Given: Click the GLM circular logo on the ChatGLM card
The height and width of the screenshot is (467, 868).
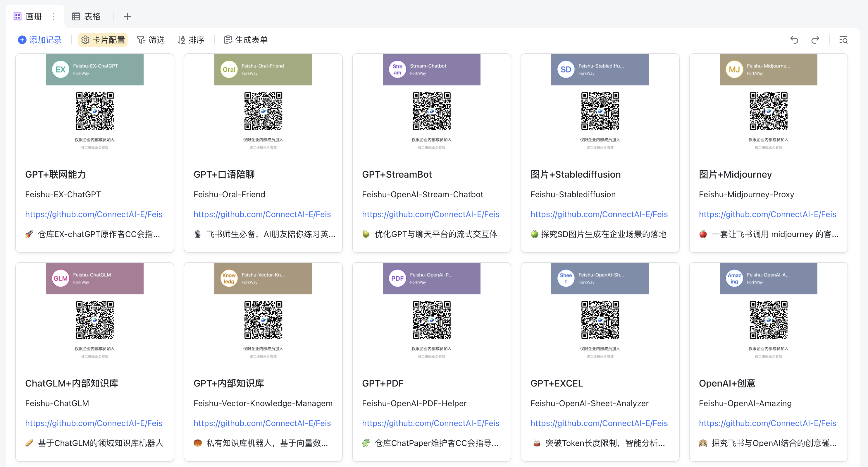Looking at the screenshot, I should pos(61,278).
